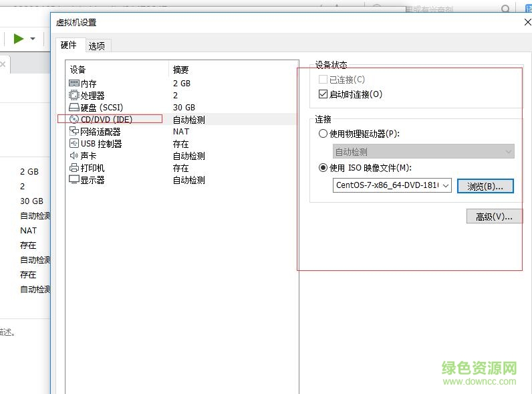Click the network adapter (网络适配器) icon
Viewport: 532px width, 394px height.
(74, 132)
